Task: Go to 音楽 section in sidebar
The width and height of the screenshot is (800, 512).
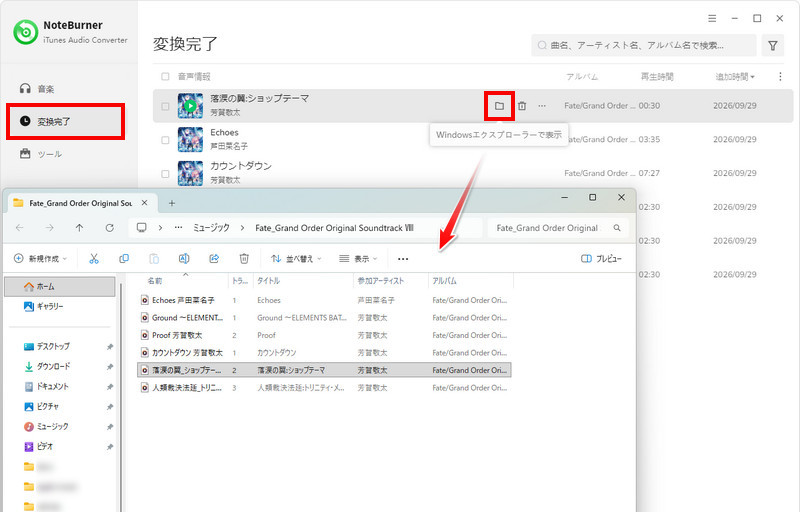Action: tap(37, 89)
